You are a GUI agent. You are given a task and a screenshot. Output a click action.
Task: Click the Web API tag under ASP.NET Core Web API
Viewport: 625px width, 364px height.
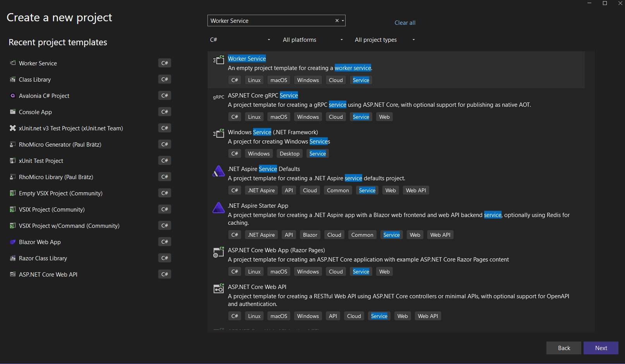coord(428,316)
